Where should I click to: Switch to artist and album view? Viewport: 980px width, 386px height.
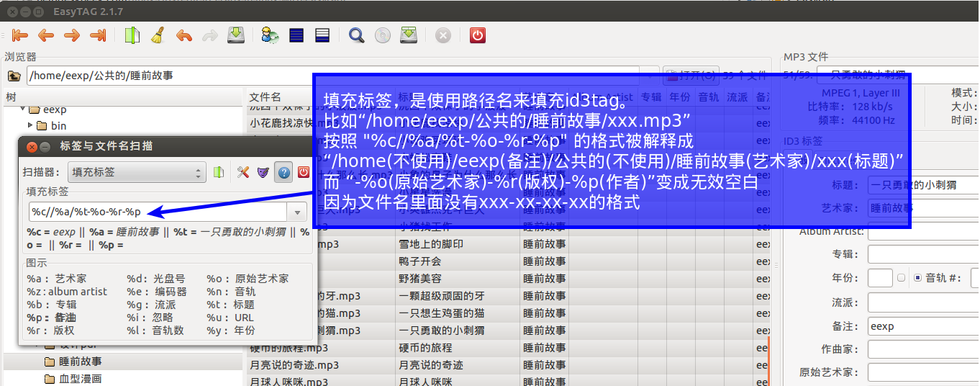point(270,35)
